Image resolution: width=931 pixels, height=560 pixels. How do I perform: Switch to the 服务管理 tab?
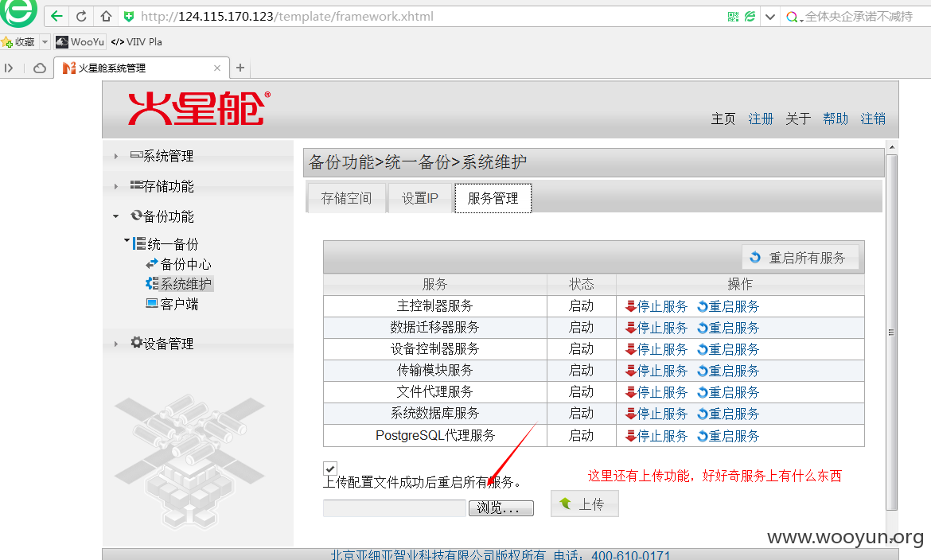click(493, 198)
